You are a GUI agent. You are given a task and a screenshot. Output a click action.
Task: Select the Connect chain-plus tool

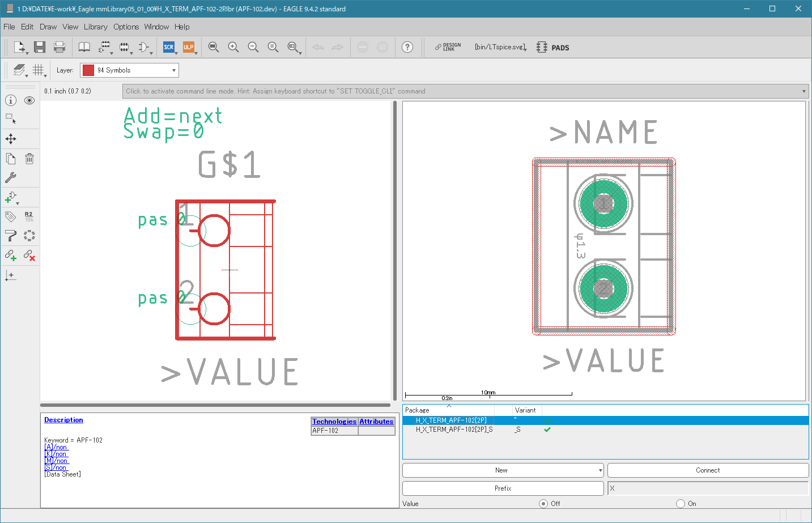[x=11, y=255]
